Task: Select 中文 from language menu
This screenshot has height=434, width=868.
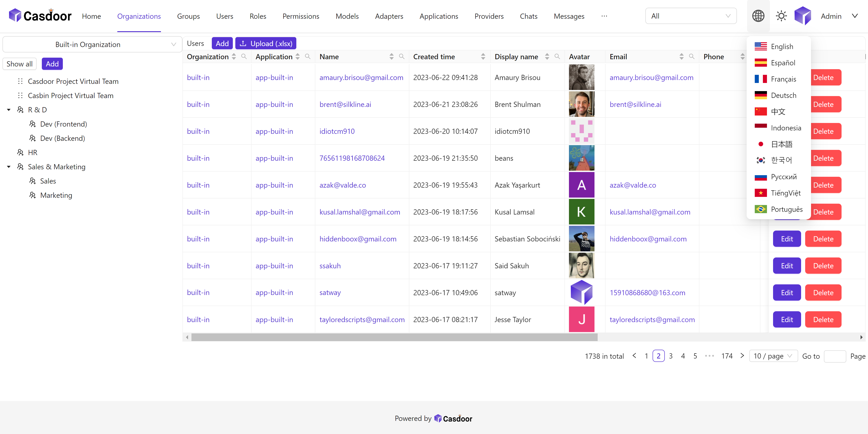Action: tap(778, 111)
